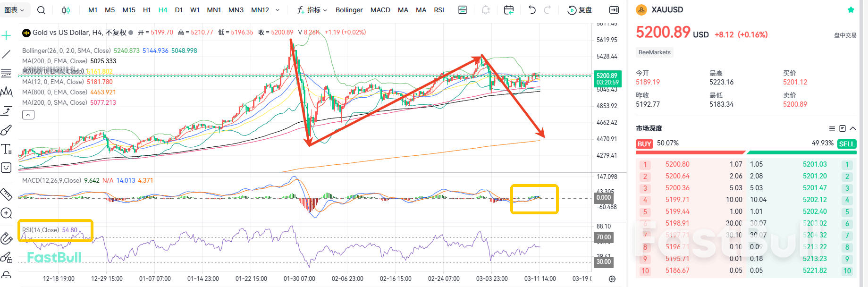Expand more timeframes chevron after MN12
Image resolution: width=868 pixels, height=287 pixels.
point(278,10)
